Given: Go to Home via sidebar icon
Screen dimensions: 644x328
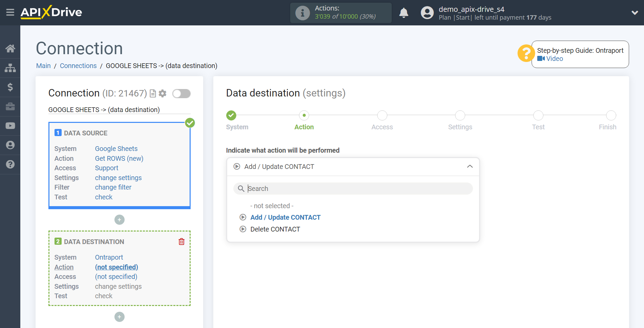Looking at the screenshot, I should [x=10, y=48].
